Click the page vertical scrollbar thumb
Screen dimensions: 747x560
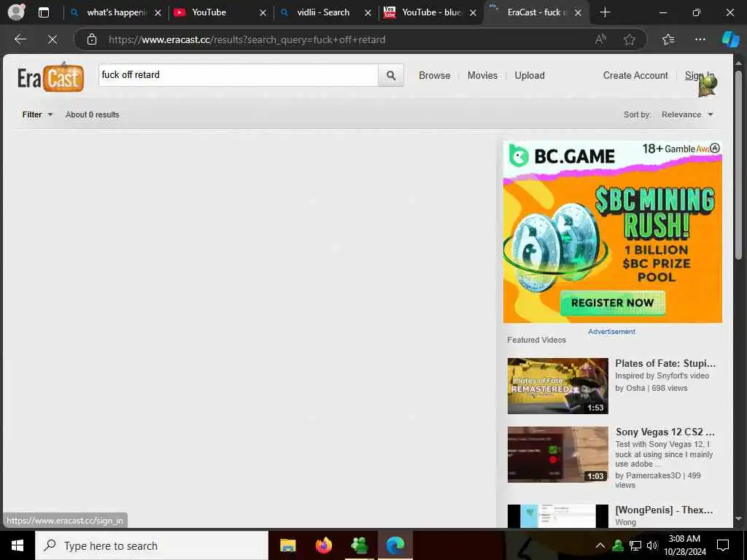pyautogui.click(x=738, y=164)
